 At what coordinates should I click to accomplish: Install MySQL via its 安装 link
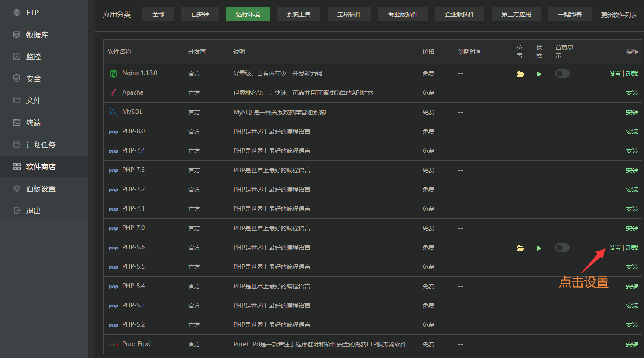(x=632, y=112)
